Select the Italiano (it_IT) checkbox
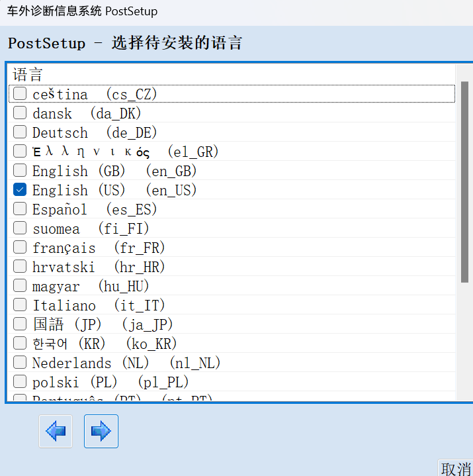The image size is (473, 476). pos(20,305)
